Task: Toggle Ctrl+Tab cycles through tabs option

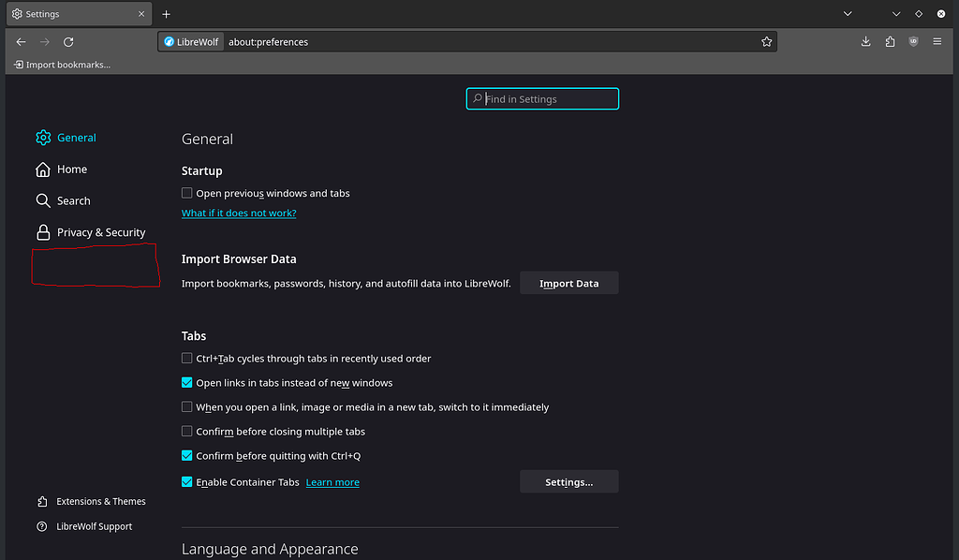Action: tap(186, 358)
